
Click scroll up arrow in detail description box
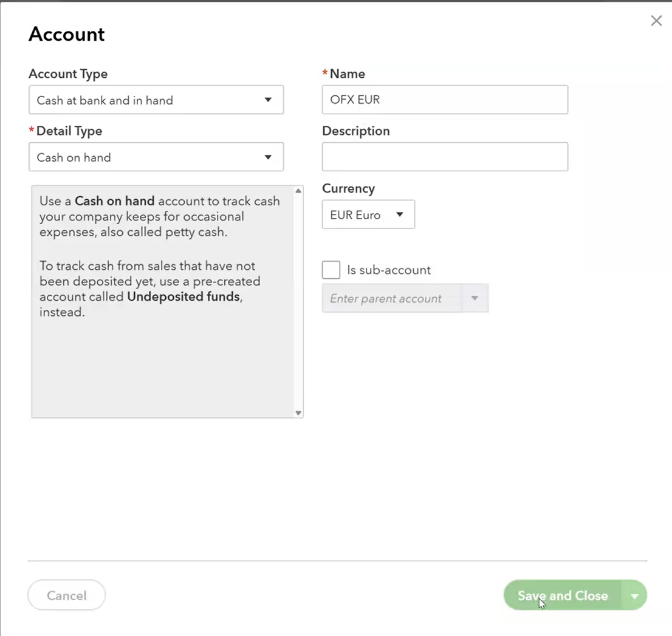tap(298, 191)
